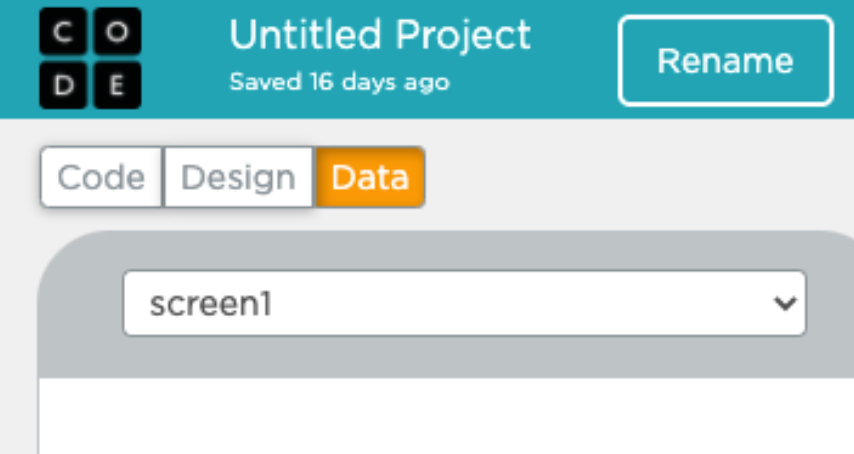
Task: Click the screen1 text in the selector
Action: [210, 304]
